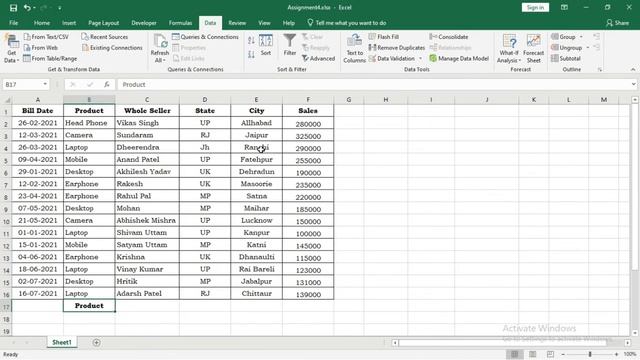Add a new sheet with plus button
Viewport: 640px width, 360px height.
coord(96,342)
